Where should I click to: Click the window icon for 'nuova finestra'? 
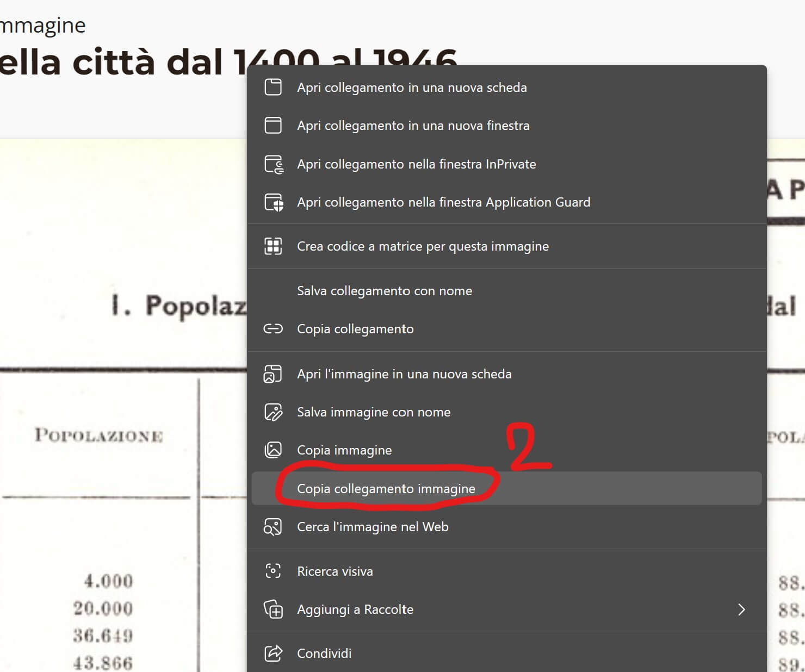pos(273,126)
